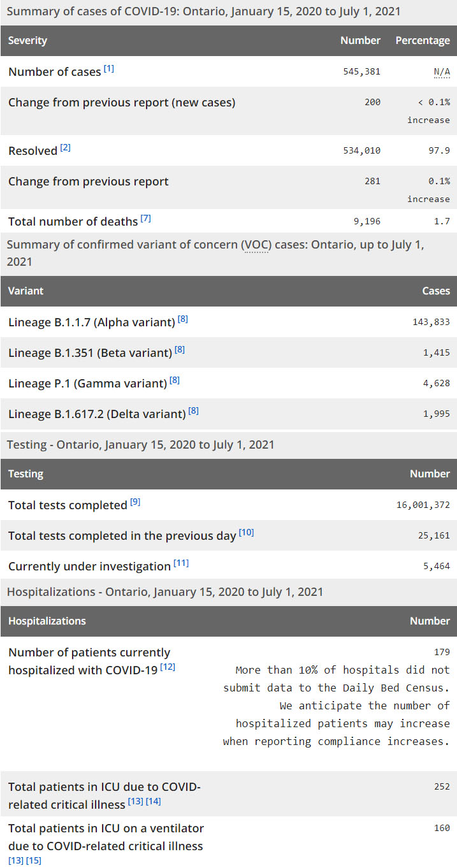Click footnote 15 in the ventilator row
The image size is (457, 868).
[34, 861]
